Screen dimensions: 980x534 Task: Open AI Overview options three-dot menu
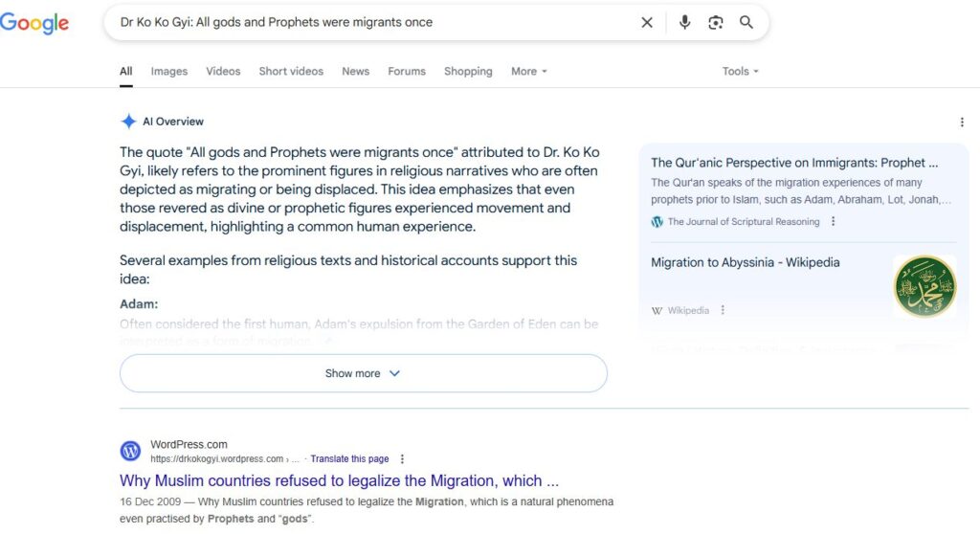(x=962, y=122)
